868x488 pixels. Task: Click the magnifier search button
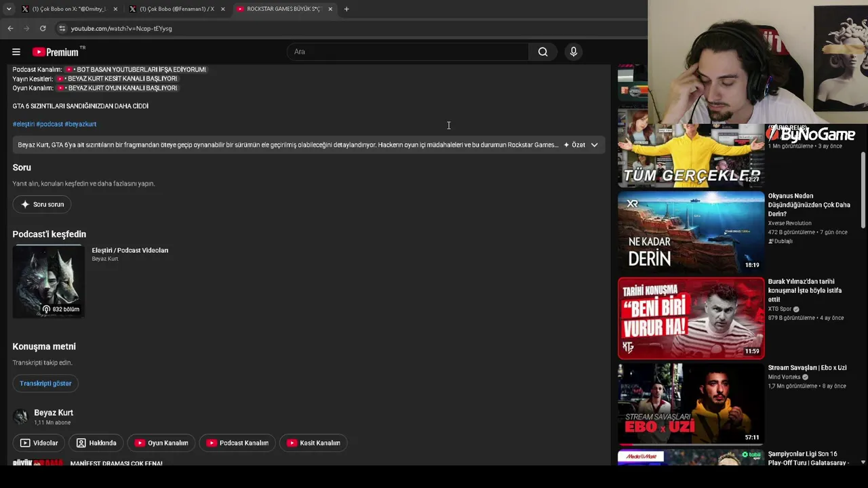(542, 52)
